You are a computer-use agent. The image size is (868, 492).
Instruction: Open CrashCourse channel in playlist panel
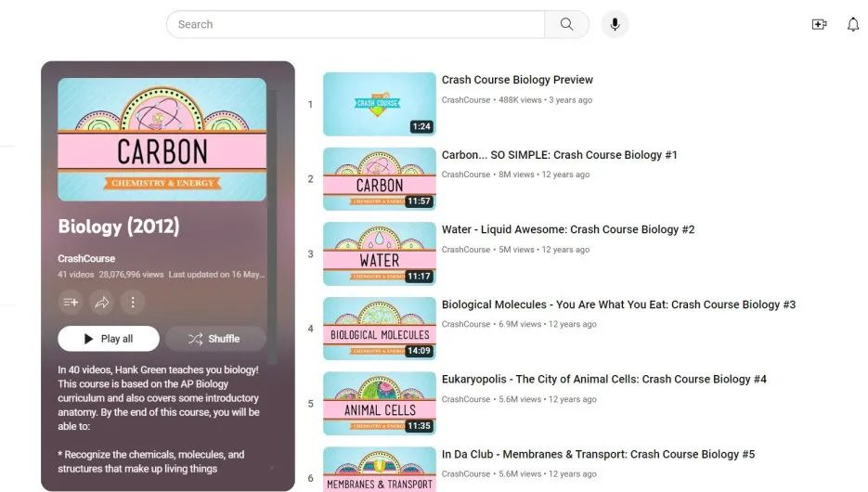pyautogui.click(x=86, y=258)
